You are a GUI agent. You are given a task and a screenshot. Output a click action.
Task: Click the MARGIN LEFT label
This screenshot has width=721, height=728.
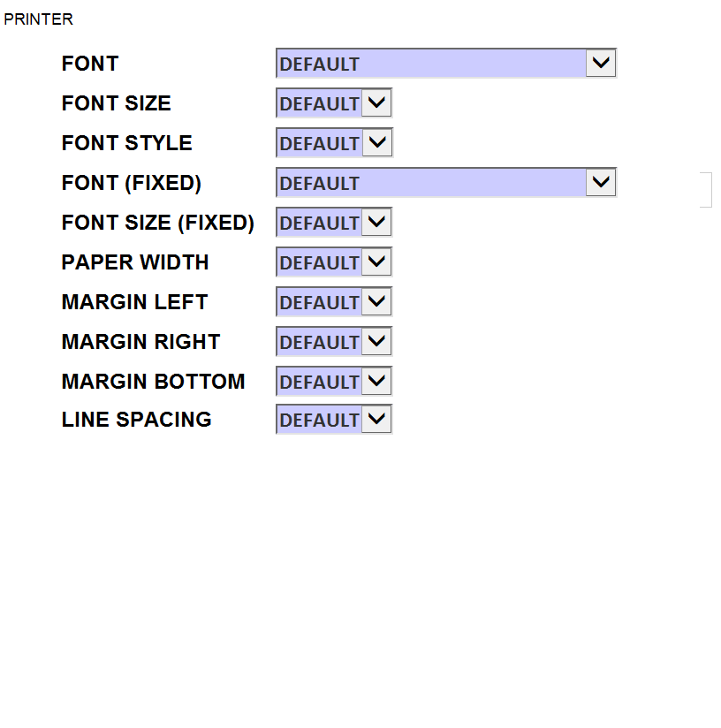point(134,302)
